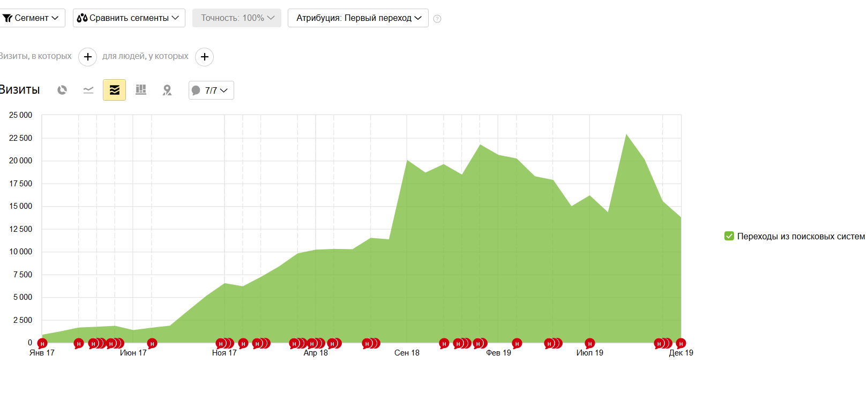Open the map chart view
The height and width of the screenshot is (393, 868).
(x=167, y=90)
